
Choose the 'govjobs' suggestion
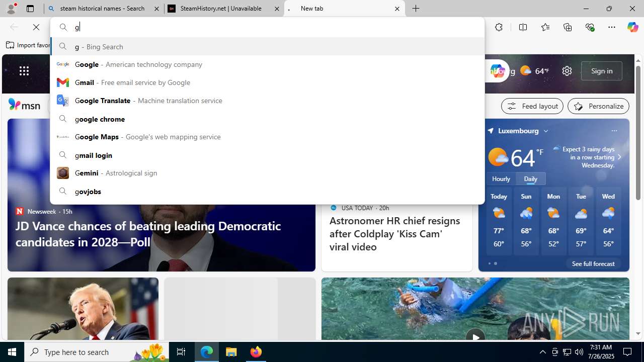pyautogui.click(x=267, y=191)
